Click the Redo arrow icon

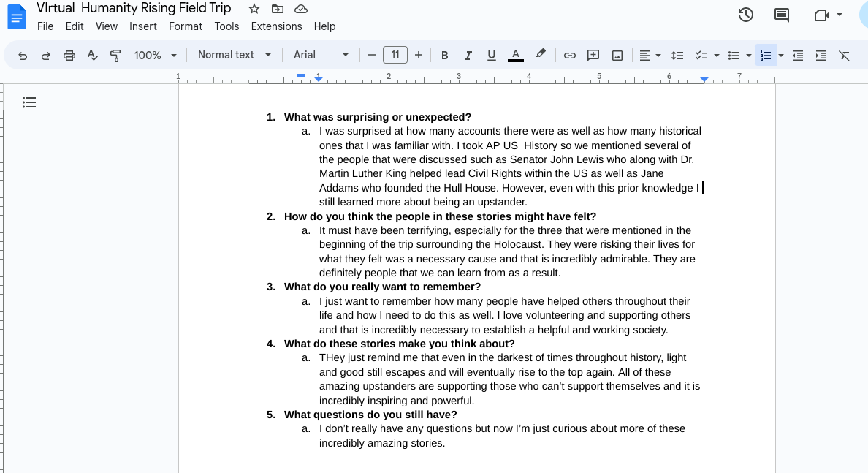(46, 56)
